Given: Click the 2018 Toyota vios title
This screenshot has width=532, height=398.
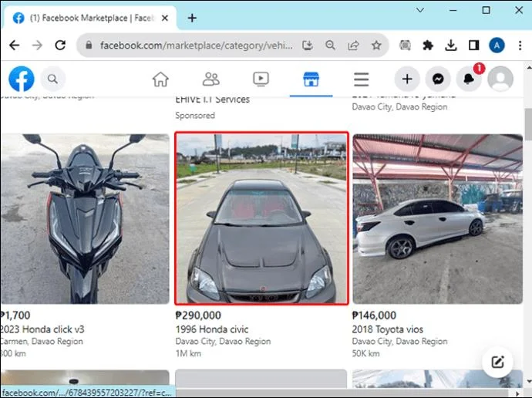Looking at the screenshot, I should (388, 329).
